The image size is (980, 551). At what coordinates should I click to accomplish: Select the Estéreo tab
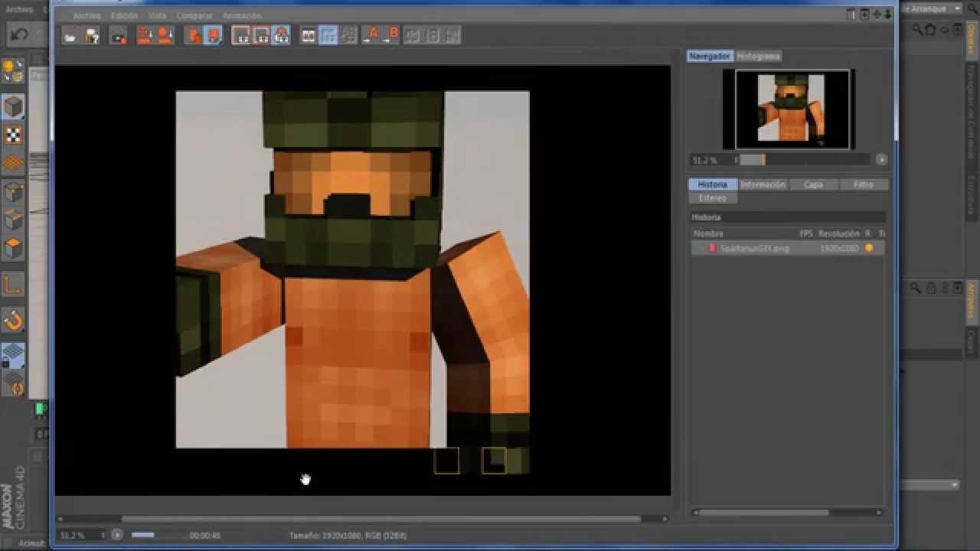click(x=712, y=198)
